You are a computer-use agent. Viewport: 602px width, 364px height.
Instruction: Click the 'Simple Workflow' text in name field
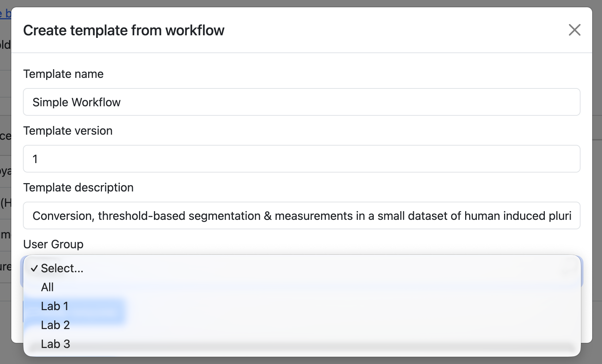76,102
